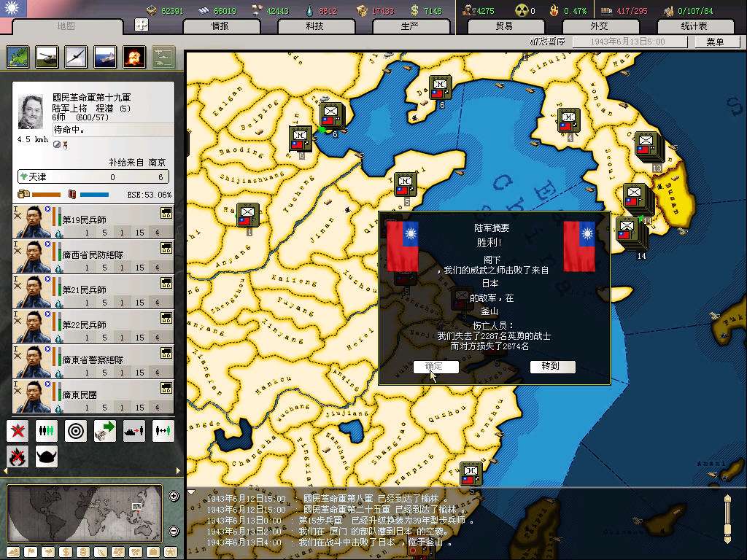
Task: Select the aircraft map filter icon
Action: [x=76, y=57]
